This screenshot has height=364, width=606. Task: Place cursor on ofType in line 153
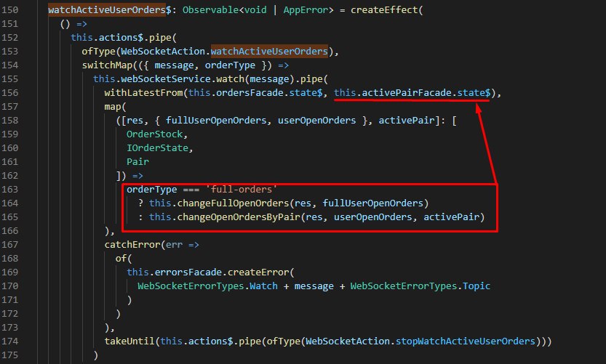98,52
